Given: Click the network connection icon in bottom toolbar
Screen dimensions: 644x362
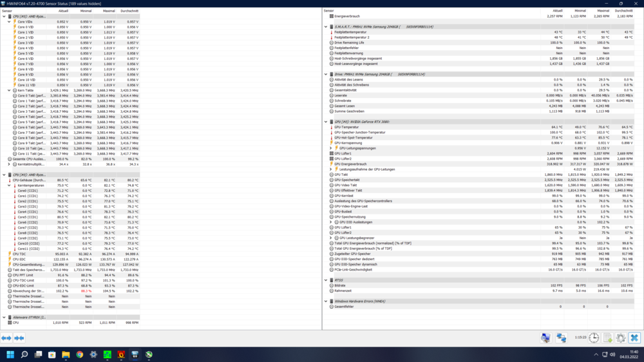Looking at the screenshot, I should coord(562,338).
